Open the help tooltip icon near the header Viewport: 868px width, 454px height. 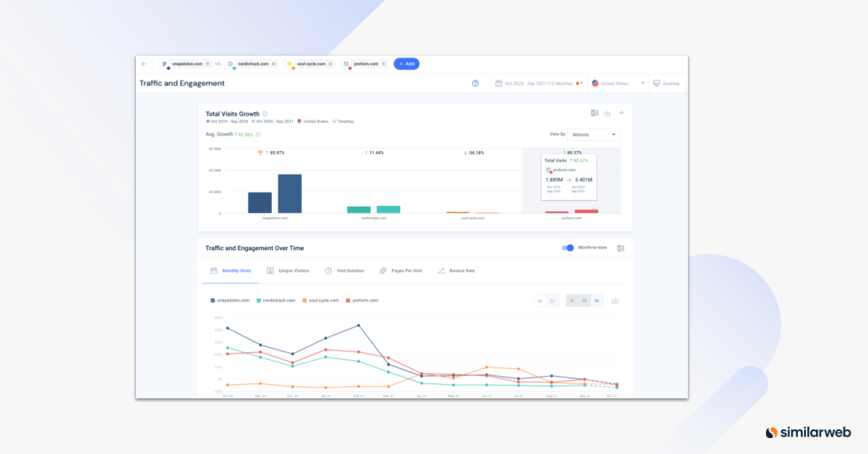pos(475,83)
